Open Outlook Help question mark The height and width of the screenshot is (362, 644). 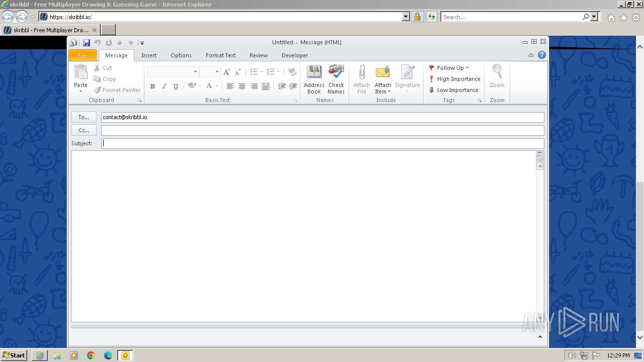point(542,55)
